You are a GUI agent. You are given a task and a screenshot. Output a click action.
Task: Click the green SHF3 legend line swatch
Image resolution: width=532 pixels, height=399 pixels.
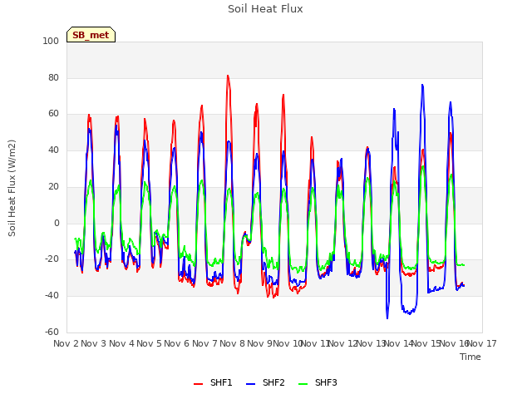pos(303,384)
